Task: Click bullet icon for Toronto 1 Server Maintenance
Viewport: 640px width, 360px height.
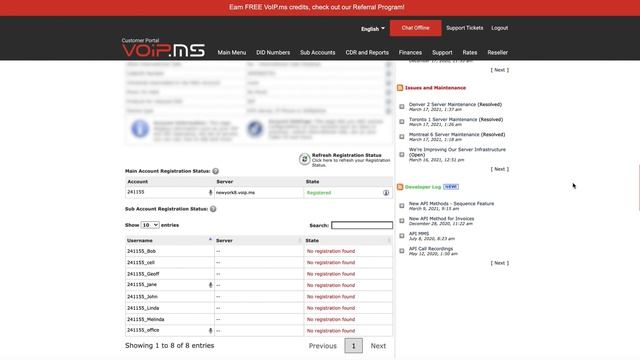Action: coord(402,122)
